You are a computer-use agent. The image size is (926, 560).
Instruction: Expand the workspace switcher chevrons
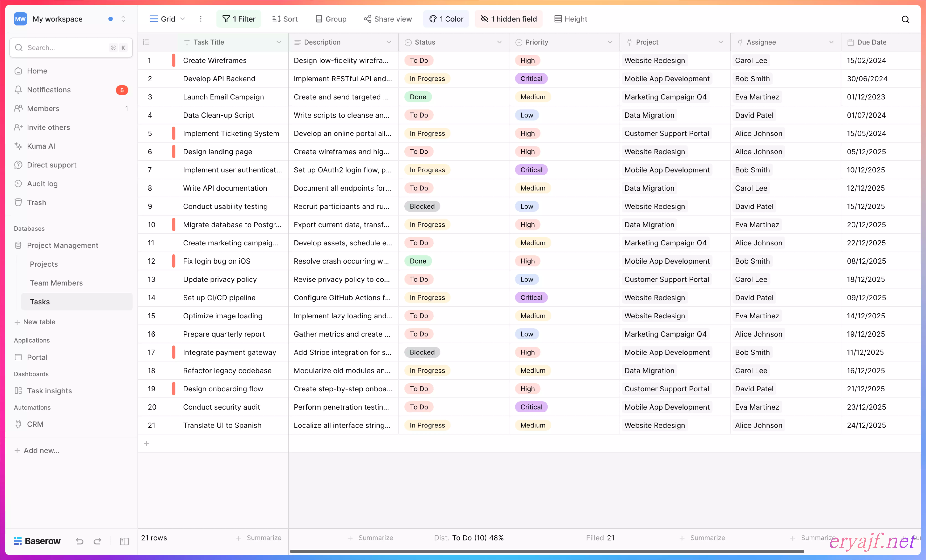123,19
